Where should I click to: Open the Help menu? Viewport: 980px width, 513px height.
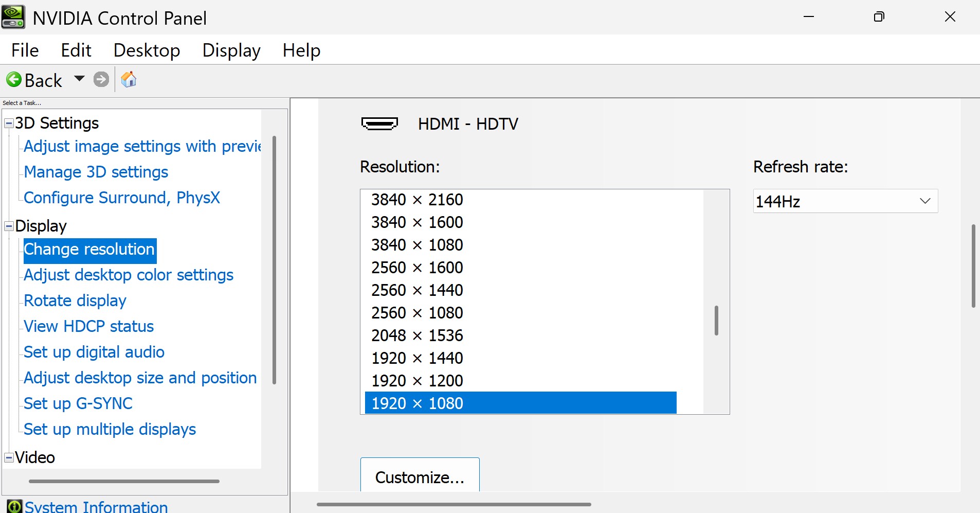click(301, 50)
